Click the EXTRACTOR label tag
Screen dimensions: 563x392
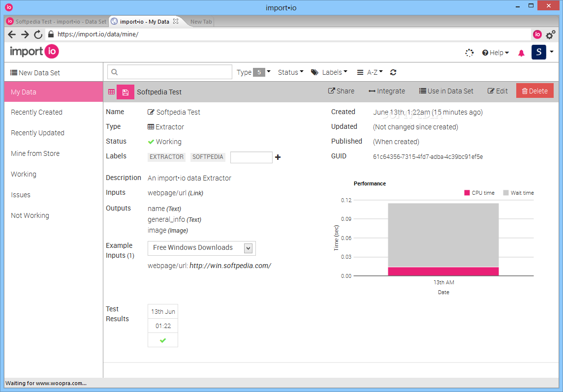coord(167,157)
